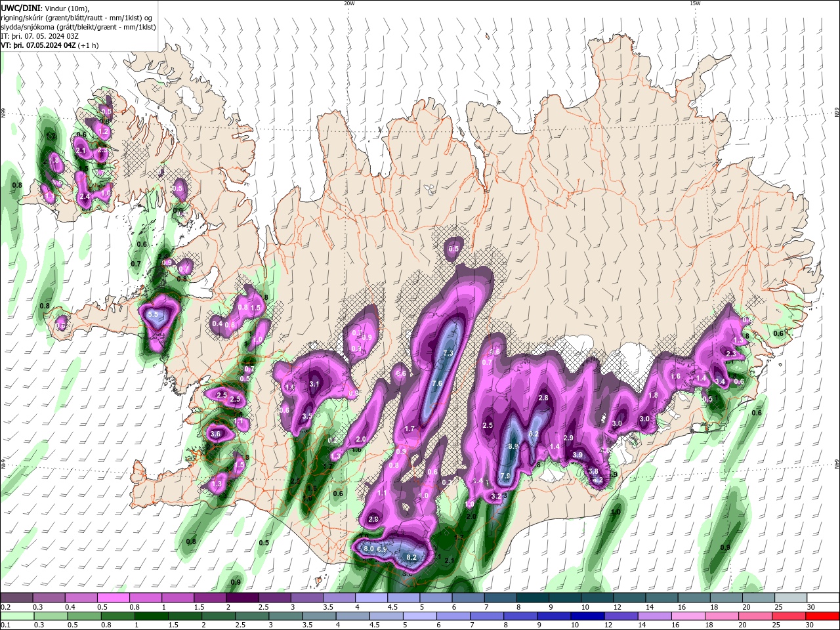Image resolution: width=840 pixels, height=630 pixels.
Task: Click the 3.6 value in southwest Iceland
Action: pyautogui.click(x=215, y=434)
